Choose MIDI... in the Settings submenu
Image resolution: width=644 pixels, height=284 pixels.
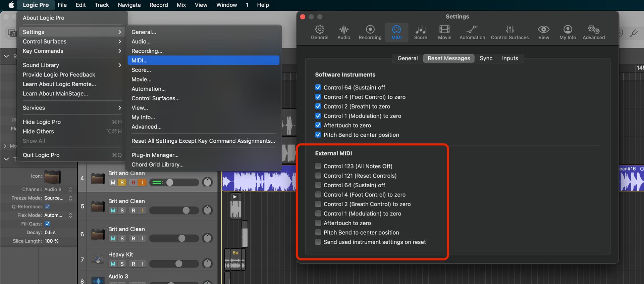[x=203, y=60]
